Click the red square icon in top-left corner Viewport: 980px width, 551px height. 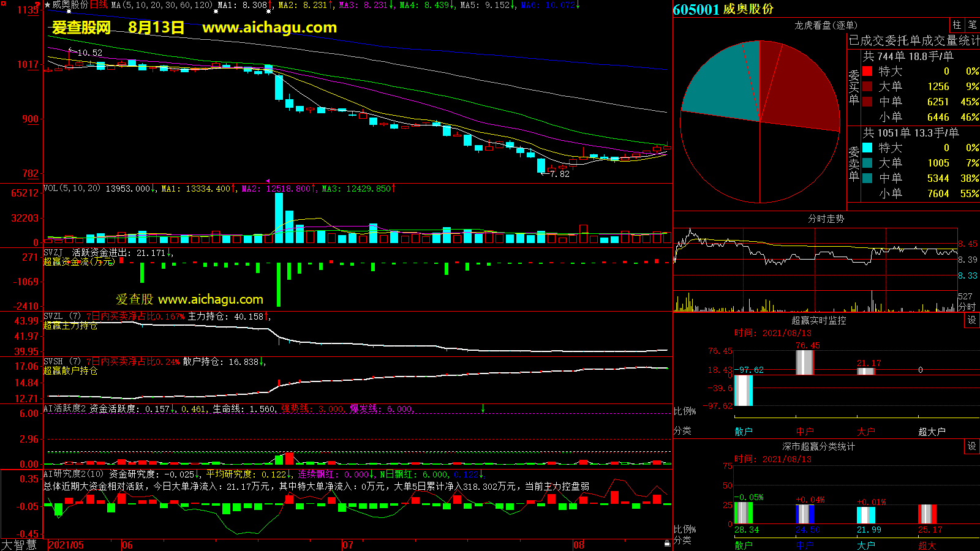tap(3, 4)
